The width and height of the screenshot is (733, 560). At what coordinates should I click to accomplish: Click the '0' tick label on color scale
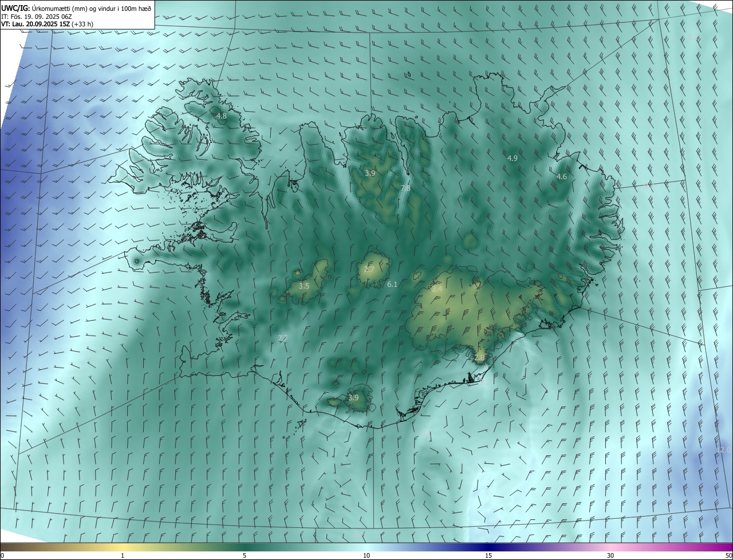[2, 555]
